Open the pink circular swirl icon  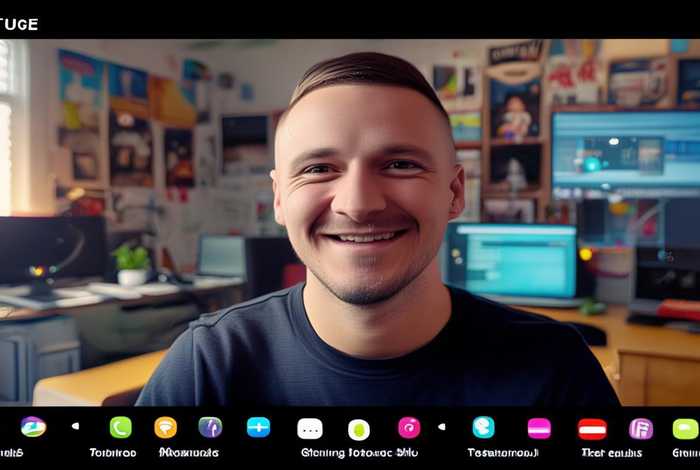point(409,427)
